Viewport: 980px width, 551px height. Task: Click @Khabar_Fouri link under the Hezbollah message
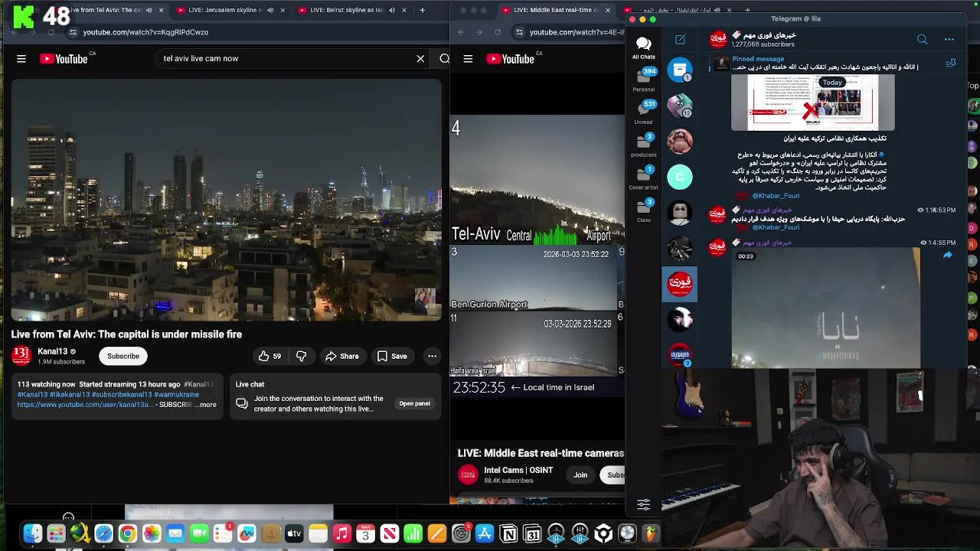pos(776,227)
